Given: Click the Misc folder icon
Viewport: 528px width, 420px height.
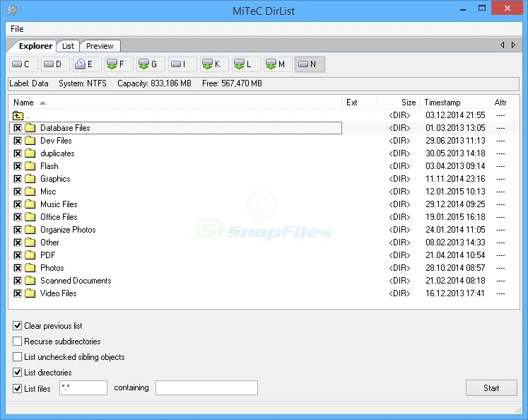Looking at the screenshot, I should point(30,192).
